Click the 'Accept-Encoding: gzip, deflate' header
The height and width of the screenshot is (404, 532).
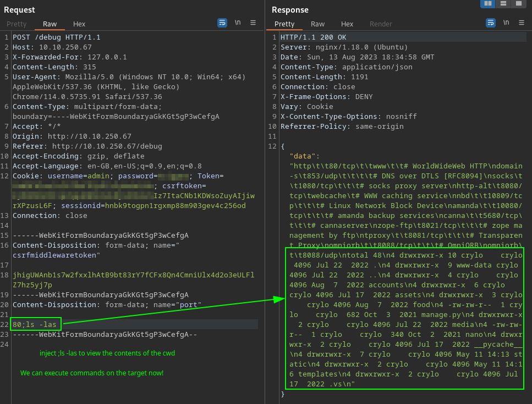pyautogui.click(x=78, y=156)
